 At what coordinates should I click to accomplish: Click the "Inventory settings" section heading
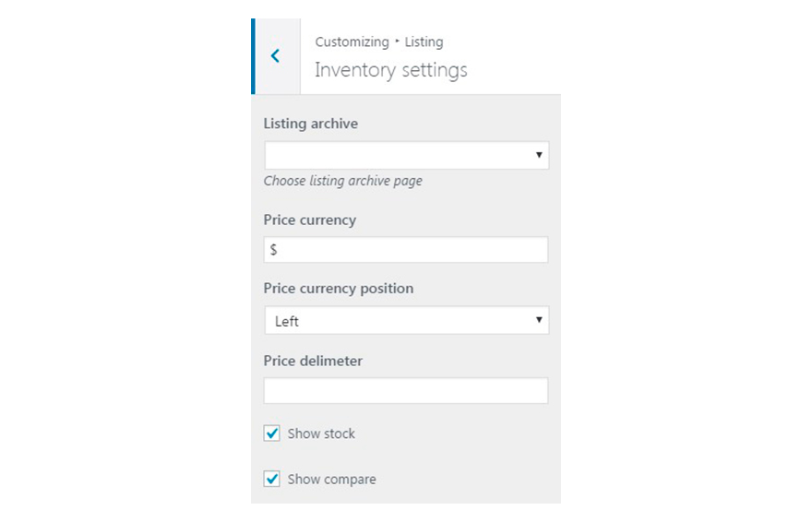[391, 70]
